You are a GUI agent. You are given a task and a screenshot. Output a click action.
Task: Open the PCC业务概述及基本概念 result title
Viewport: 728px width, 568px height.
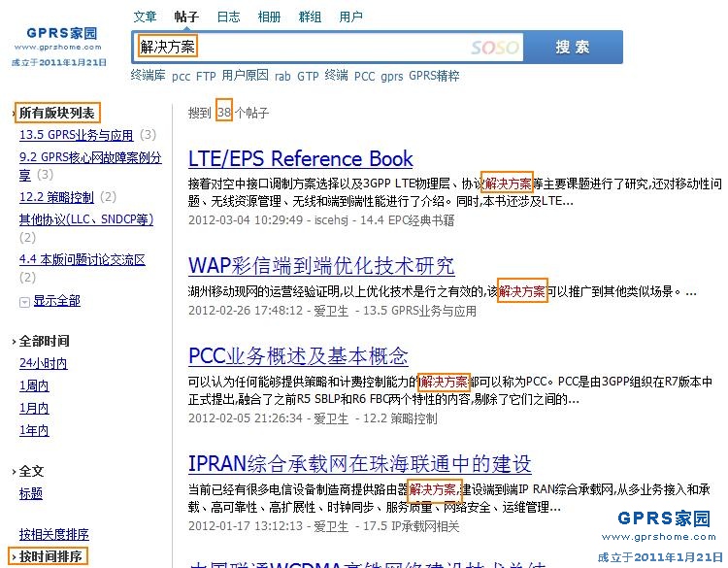298,355
